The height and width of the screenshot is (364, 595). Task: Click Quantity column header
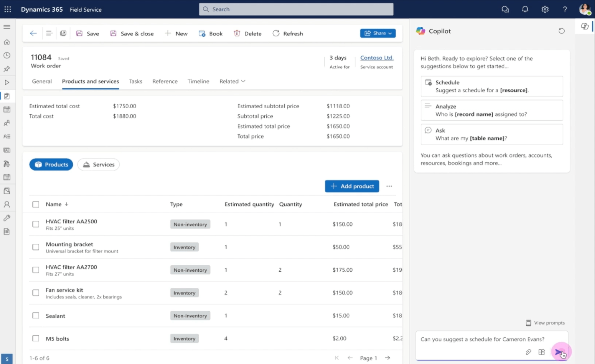[x=290, y=204]
